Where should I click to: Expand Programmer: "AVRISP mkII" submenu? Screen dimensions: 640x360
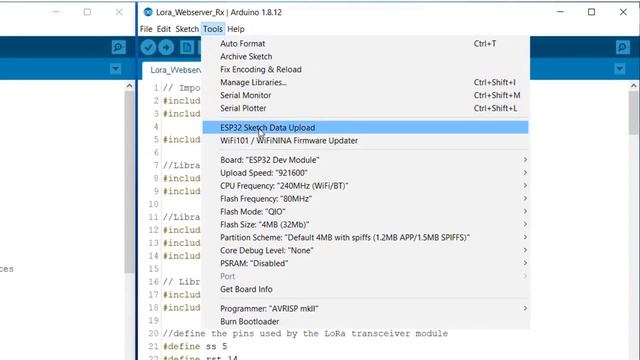[365, 309]
